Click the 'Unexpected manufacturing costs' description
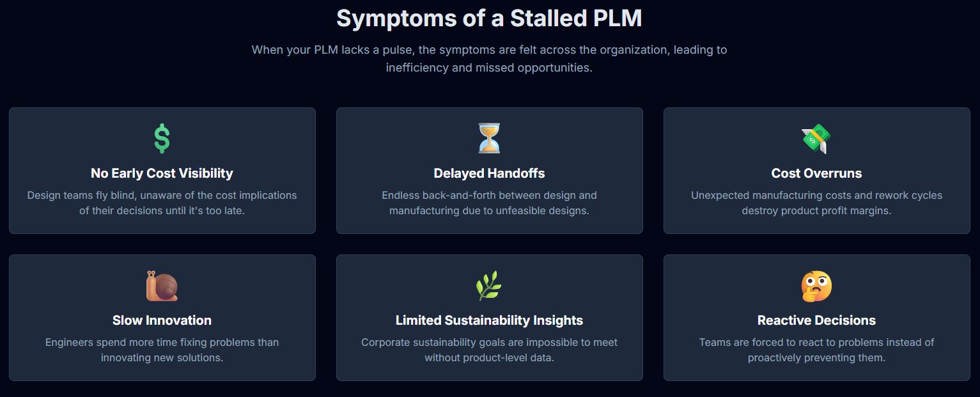The width and height of the screenshot is (980, 397). coord(816,203)
